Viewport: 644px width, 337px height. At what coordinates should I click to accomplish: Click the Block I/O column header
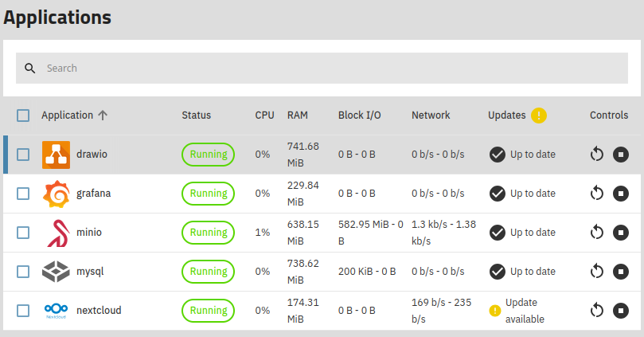[x=359, y=116]
